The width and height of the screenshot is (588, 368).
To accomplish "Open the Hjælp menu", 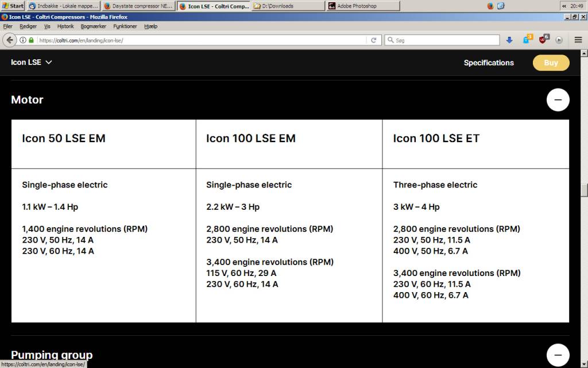I will click(x=151, y=26).
